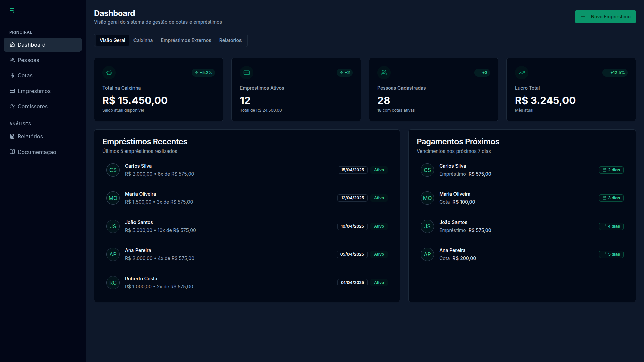
Task: Click the AP avatar in Pagamentos Próximos
Action: tap(427, 254)
